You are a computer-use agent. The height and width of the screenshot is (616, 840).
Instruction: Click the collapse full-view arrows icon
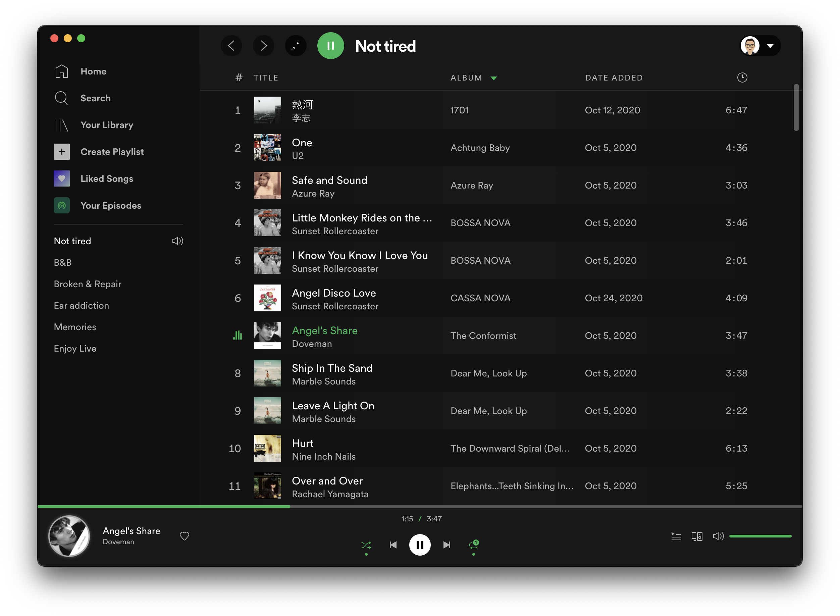[296, 46]
